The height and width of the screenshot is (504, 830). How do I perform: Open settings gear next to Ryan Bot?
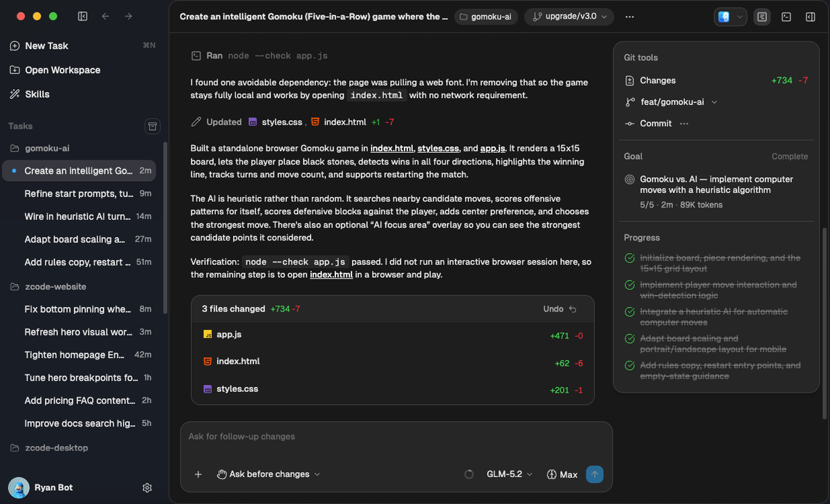pos(147,487)
